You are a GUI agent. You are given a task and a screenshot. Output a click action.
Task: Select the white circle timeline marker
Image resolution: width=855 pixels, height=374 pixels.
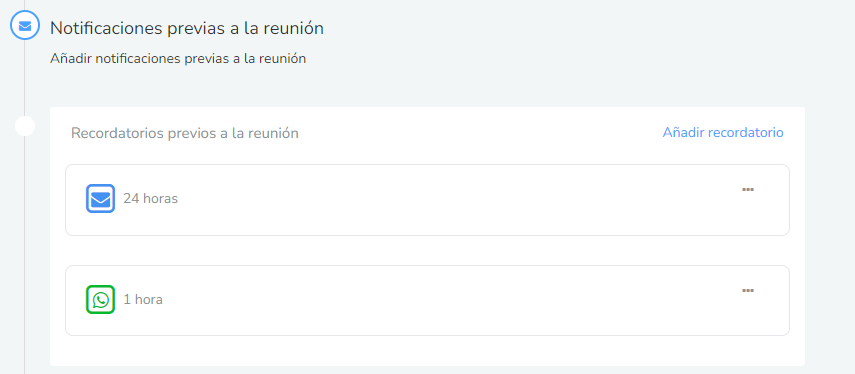25,126
